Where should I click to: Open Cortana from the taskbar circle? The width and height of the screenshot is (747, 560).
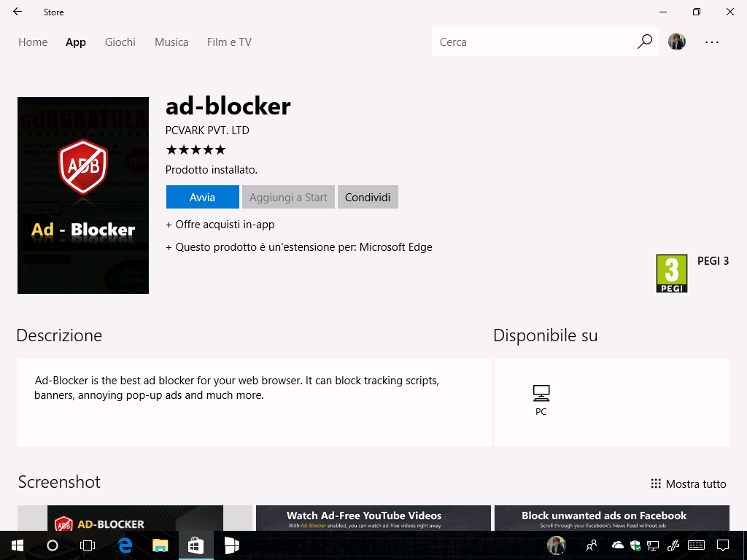pos(53,545)
